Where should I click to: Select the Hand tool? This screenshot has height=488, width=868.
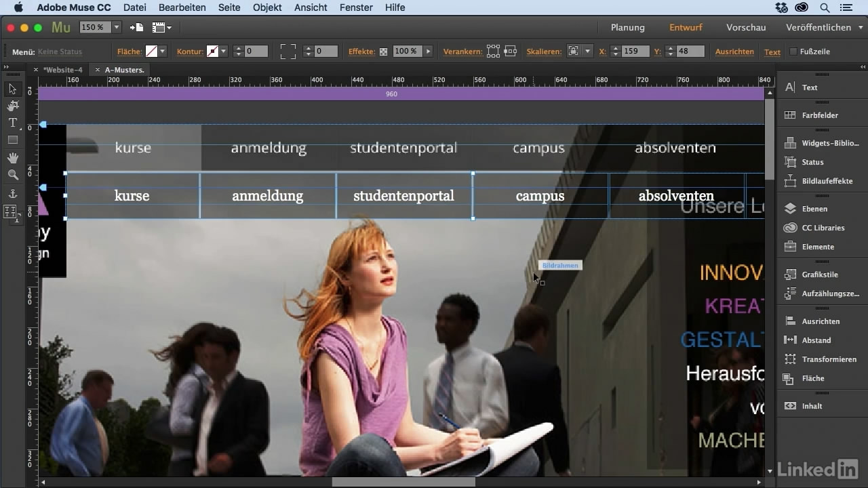[12, 158]
